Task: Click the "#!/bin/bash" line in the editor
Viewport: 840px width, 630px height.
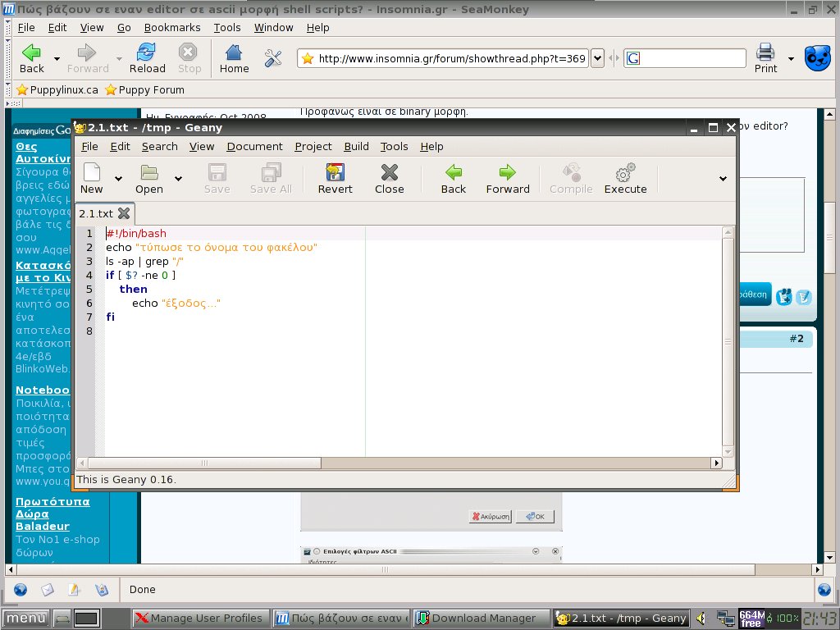Action: tap(136, 233)
